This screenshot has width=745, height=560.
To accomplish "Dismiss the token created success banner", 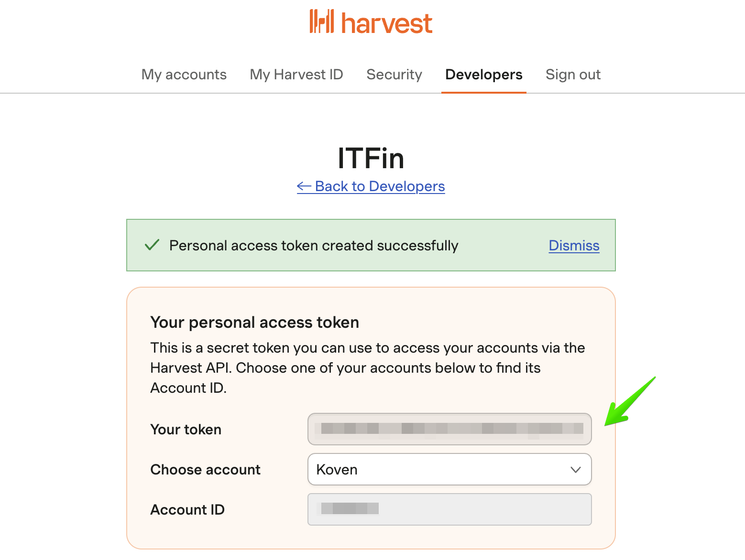I will click(x=574, y=245).
